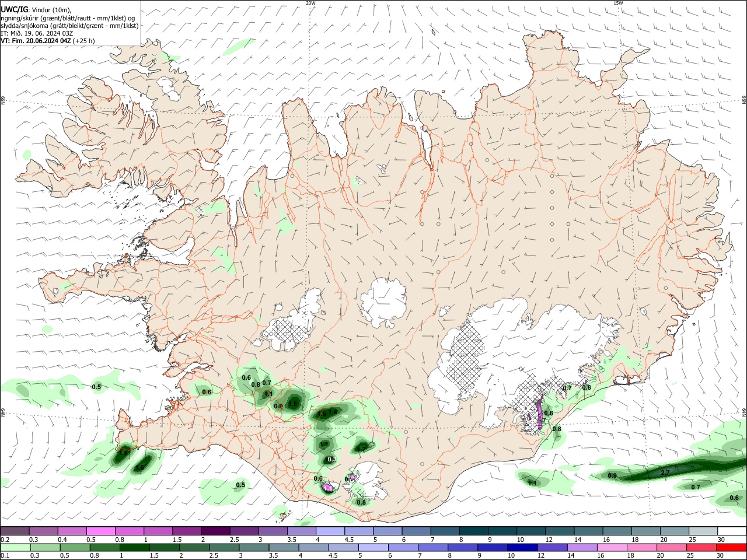The image size is (747, 560).
Task: Select the bright pink 0.5 swatch in snow legend
Action: coord(100,531)
